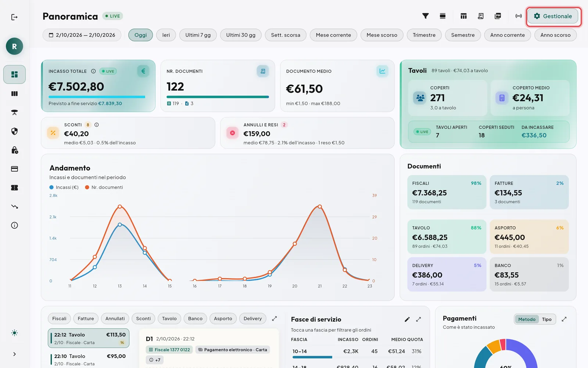Open the Gestionale settings button
Screen dimensions: 588x368
tap(553, 16)
